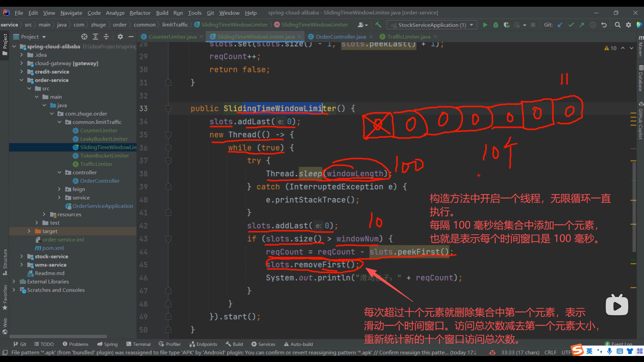Open the Problems tool window button
The width and height of the screenshot is (644, 362).
point(75,344)
